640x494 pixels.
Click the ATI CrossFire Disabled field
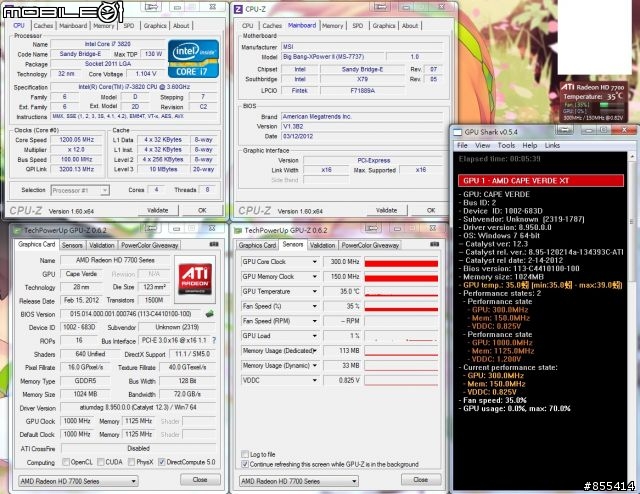[x=138, y=448]
